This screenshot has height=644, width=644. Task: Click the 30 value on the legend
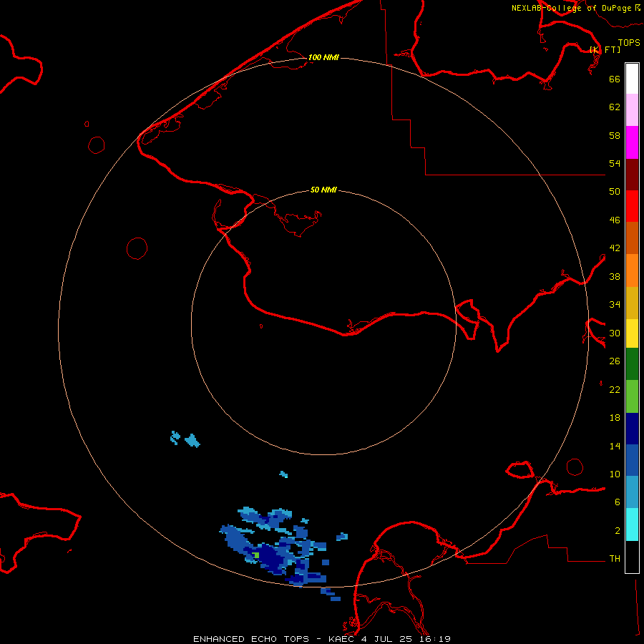[x=615, y=333]
